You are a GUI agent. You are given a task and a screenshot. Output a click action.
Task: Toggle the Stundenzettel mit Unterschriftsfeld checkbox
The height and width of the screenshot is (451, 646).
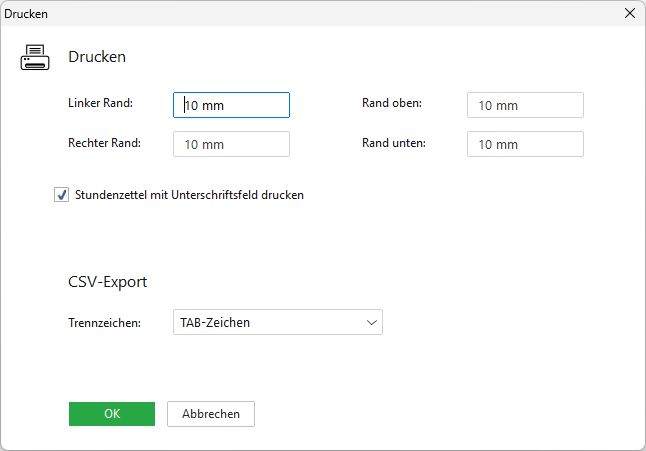[62, 195]
